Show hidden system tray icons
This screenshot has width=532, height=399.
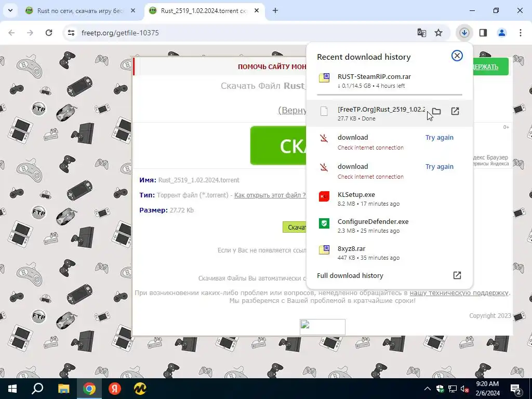[428, 389]
